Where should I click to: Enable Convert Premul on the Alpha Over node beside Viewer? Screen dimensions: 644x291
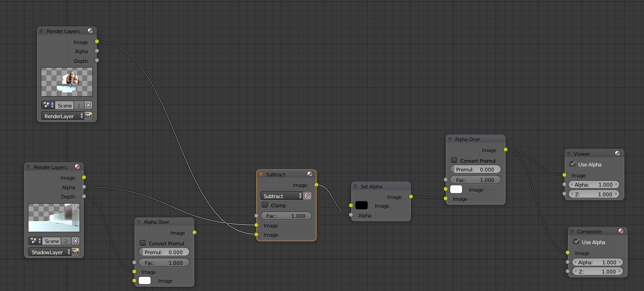click(454, 160)
